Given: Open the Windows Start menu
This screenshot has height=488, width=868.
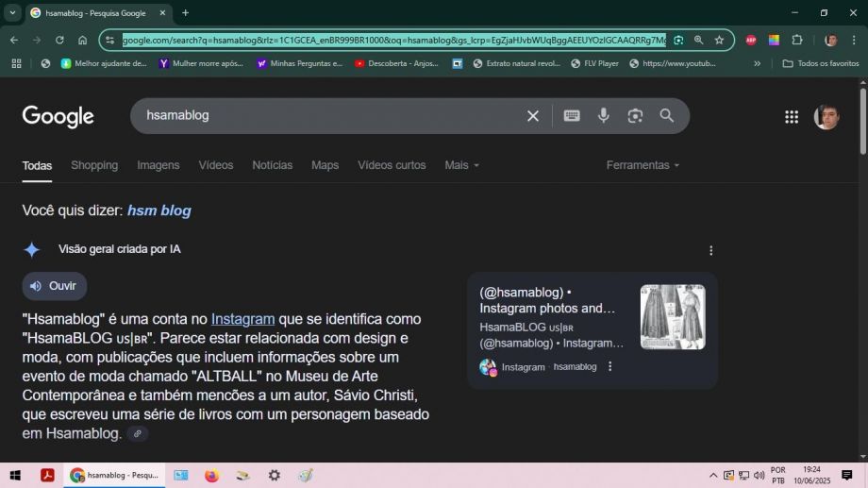Looking at the screenshot, I should [15, 476].
